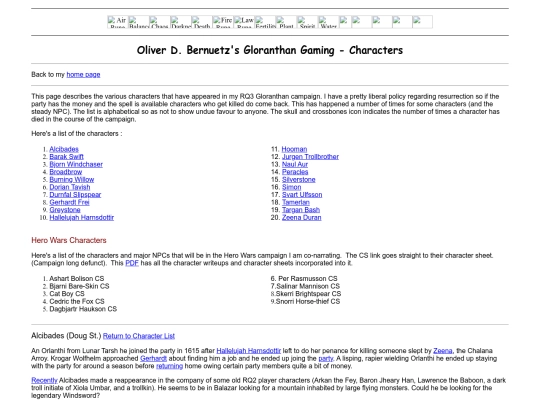Click 'Cat Boy CS' entry
The width and height of the screenshot is (540, 405).
click(67, 294)
